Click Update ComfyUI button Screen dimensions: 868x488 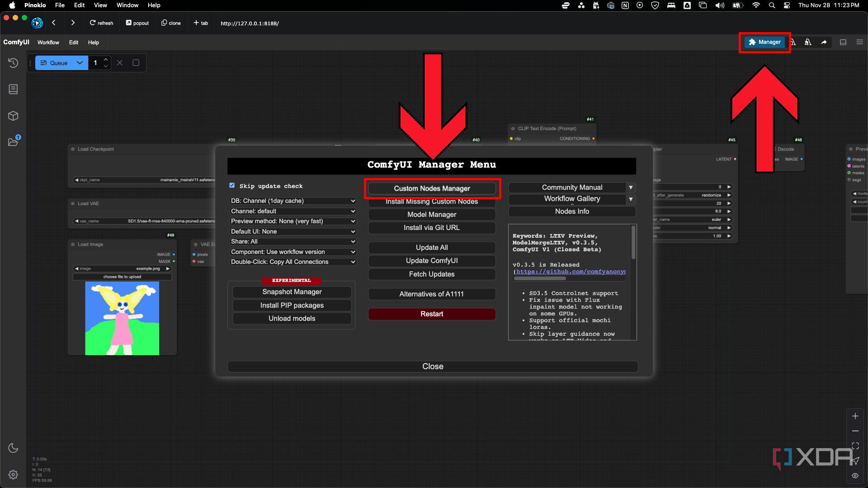[x=432, y=261]
